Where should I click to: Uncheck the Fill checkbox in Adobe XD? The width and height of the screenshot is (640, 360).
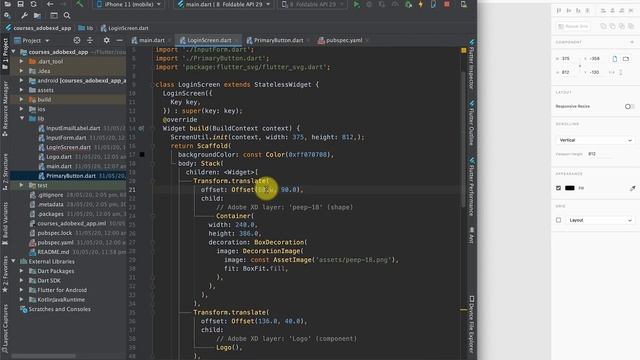tap(558, 188)
